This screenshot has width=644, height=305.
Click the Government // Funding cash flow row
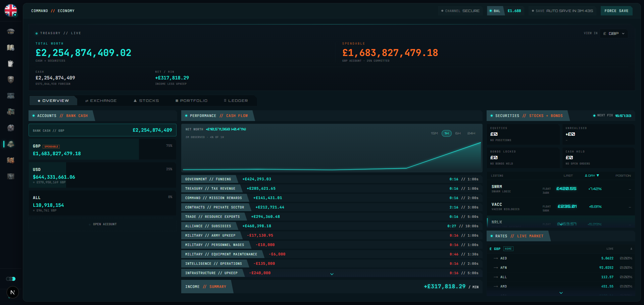click(332, 179)
